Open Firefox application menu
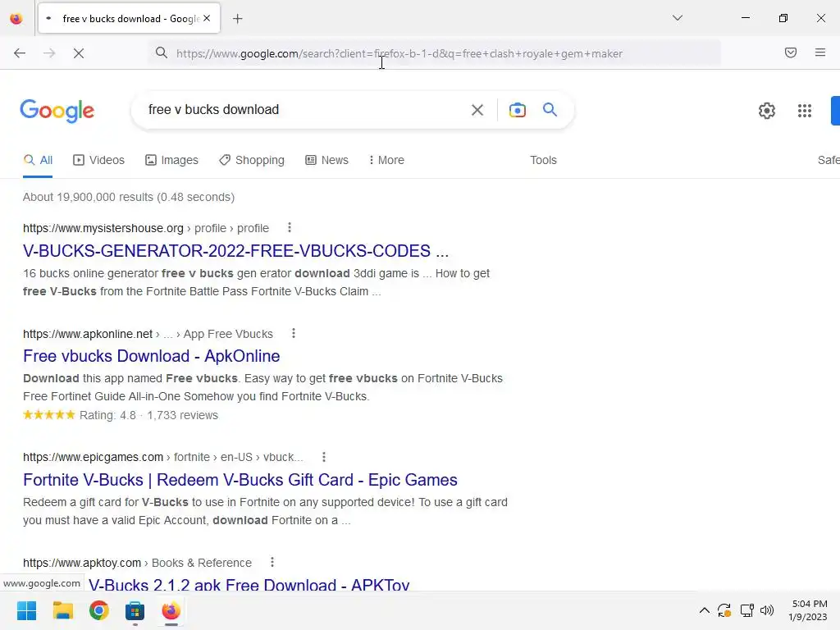Screen dimensions: 840x630 pyautogui.click(x=820, y=52)
